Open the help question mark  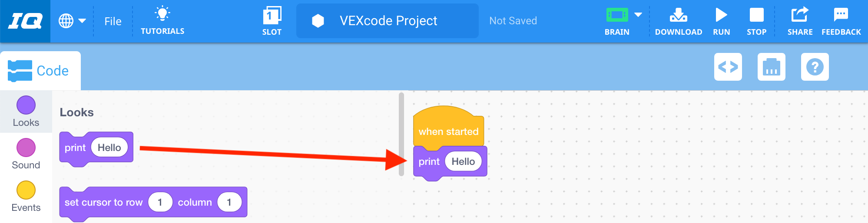click(815, 67)
